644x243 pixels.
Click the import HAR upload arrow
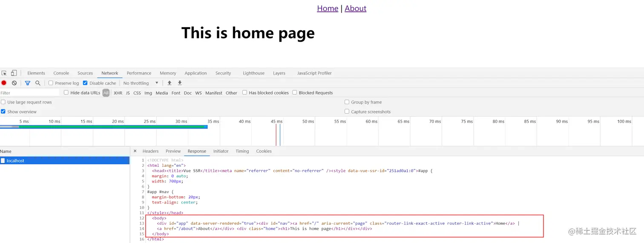170,83
